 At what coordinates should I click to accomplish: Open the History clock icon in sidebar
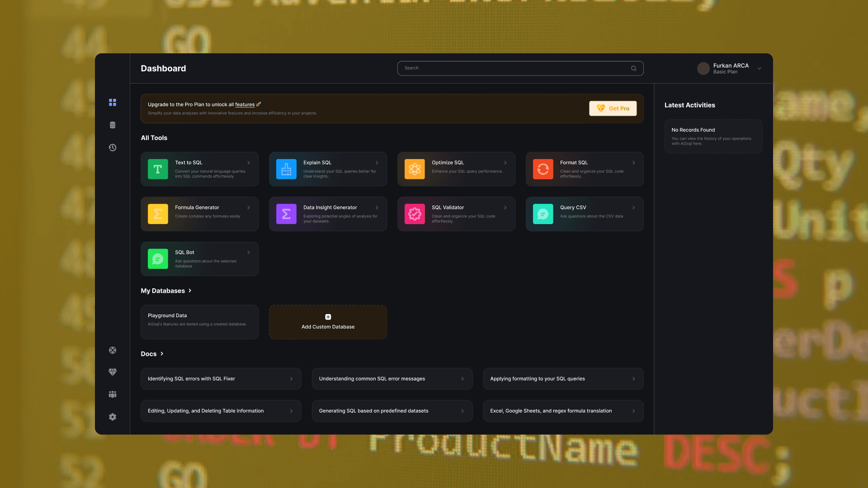(113, 148)
